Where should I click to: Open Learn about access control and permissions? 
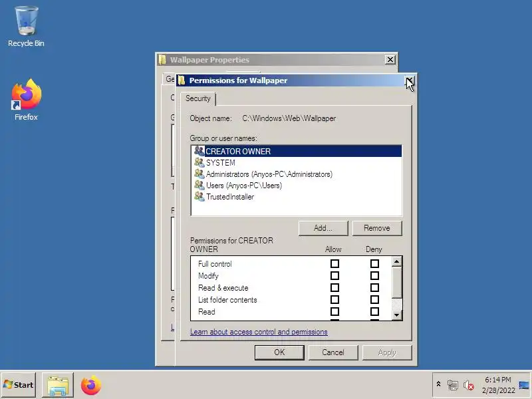(259, 332)
